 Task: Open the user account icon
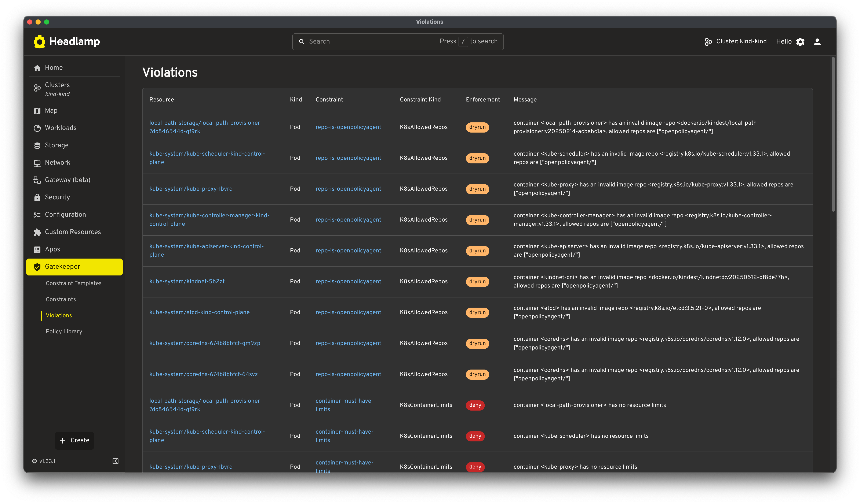click(x=817, y=42)
